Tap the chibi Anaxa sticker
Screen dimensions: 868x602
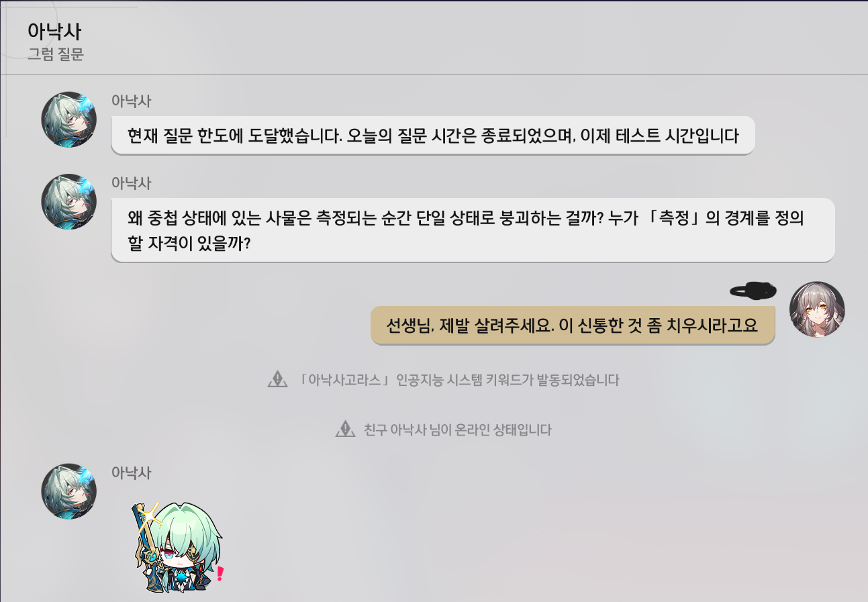178,547
